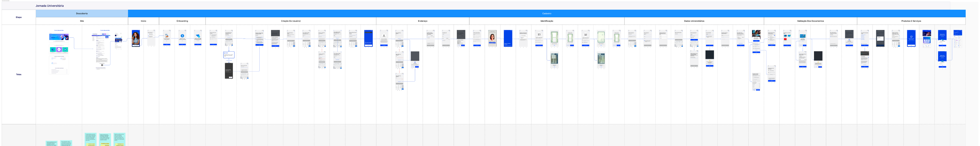Select the light-blue 'Descoberta' stage header
980x146 pixels.
tap(82, 13)
